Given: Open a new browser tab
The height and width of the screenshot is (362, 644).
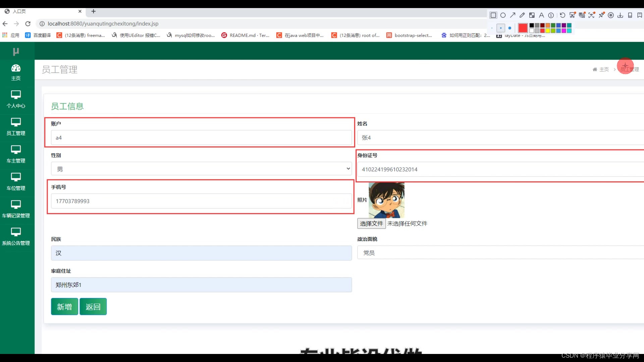Looking at the screenshot, I should click(94, 11).
